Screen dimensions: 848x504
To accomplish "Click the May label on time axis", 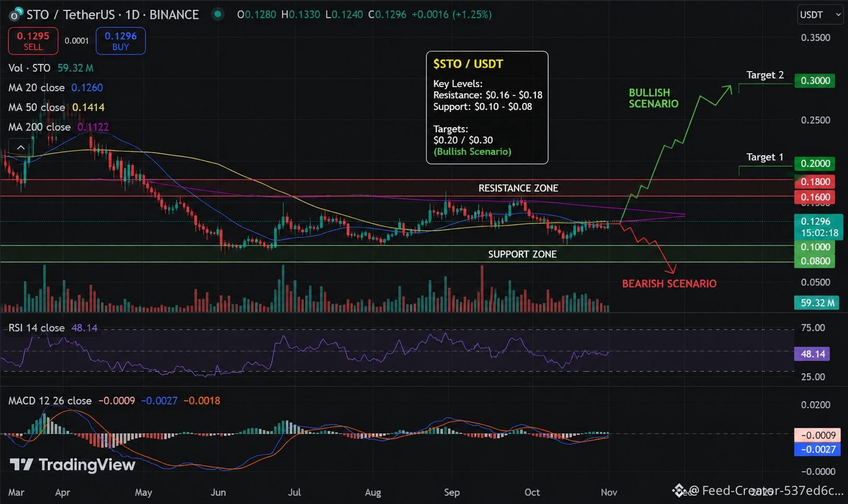I will click(x=143, y=492).
